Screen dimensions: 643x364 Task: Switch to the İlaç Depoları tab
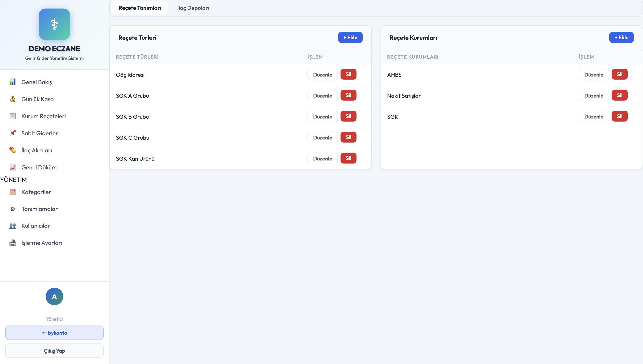click(193, 8)
